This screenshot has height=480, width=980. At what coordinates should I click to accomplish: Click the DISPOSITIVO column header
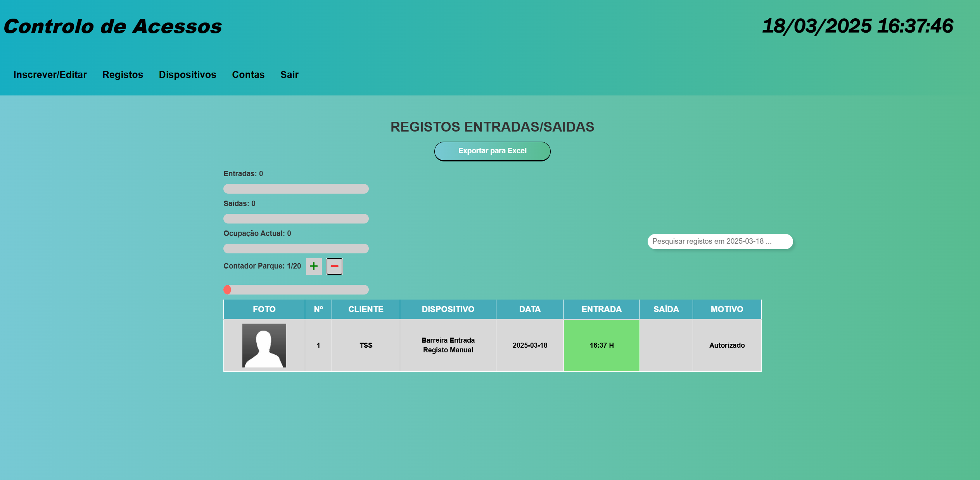(x=448, y=309)
